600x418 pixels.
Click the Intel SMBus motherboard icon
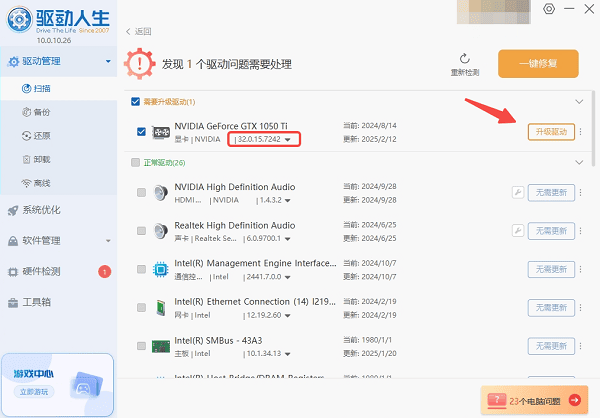[161, 346]
